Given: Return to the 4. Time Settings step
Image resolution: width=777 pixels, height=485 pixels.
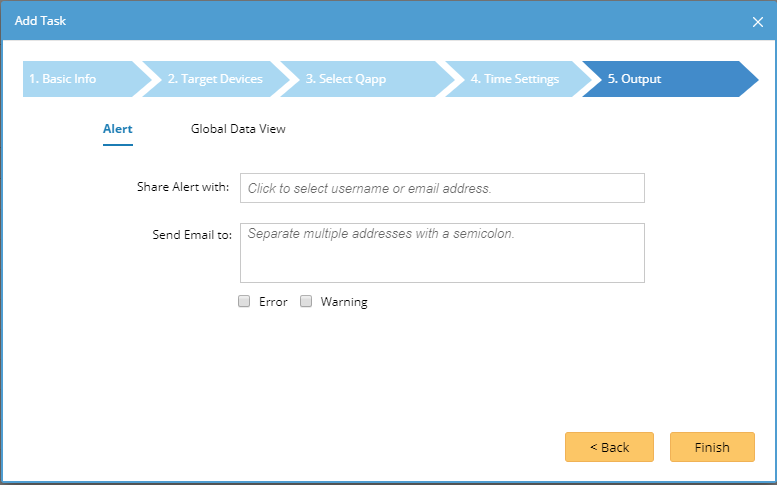Looking at the screenshot, I should click(x=515, y=79).
